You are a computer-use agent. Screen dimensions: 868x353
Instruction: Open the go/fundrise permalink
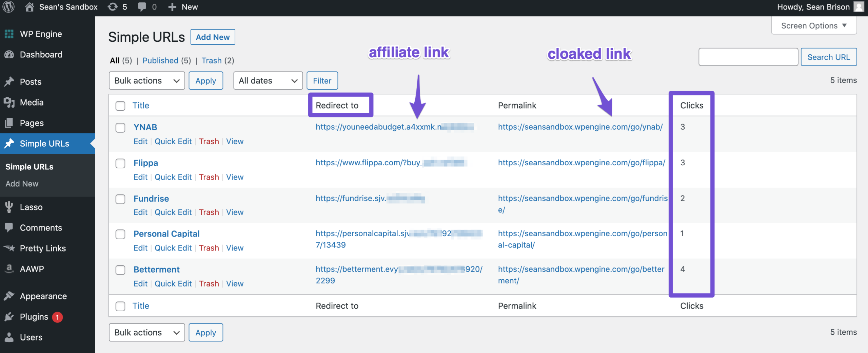pyautogui.click(x=583, y=204)
